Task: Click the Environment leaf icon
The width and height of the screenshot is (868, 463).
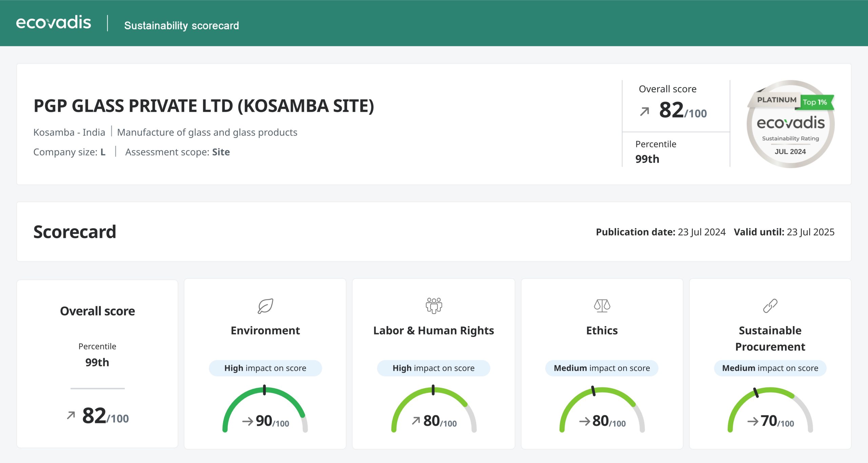Action: 265,306
